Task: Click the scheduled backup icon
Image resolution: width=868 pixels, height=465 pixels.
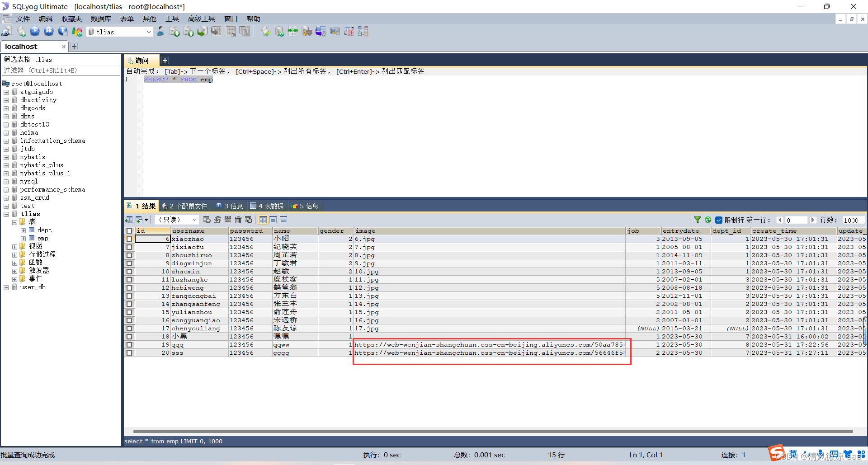Action: pos(321,32)
